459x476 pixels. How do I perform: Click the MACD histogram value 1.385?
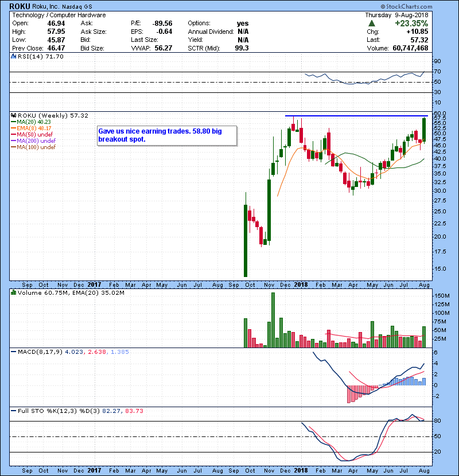click(x=120, y=352)
